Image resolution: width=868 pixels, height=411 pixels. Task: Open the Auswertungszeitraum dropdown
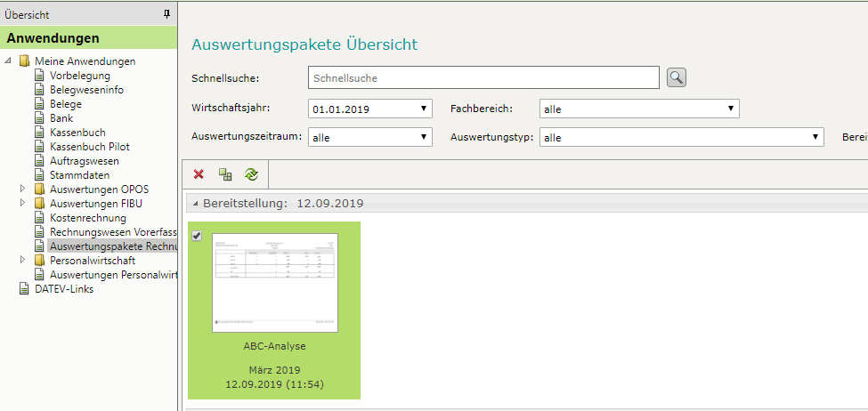(x=369, y=137)
